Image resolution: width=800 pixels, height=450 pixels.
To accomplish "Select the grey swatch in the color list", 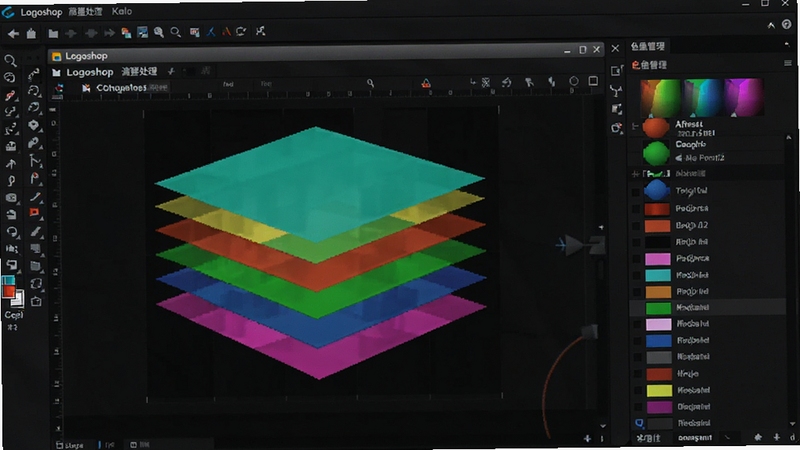I will [659, 357].
